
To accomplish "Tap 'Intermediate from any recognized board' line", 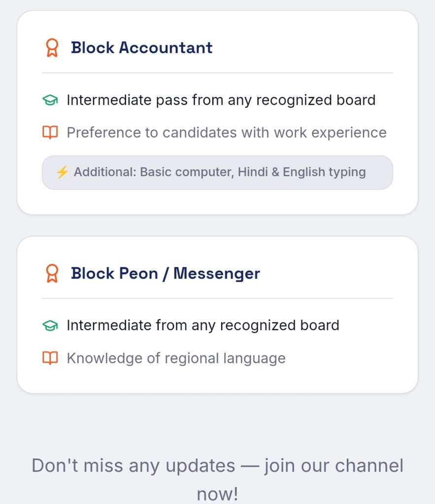I will pyautogui.click(x=202, y=326).
